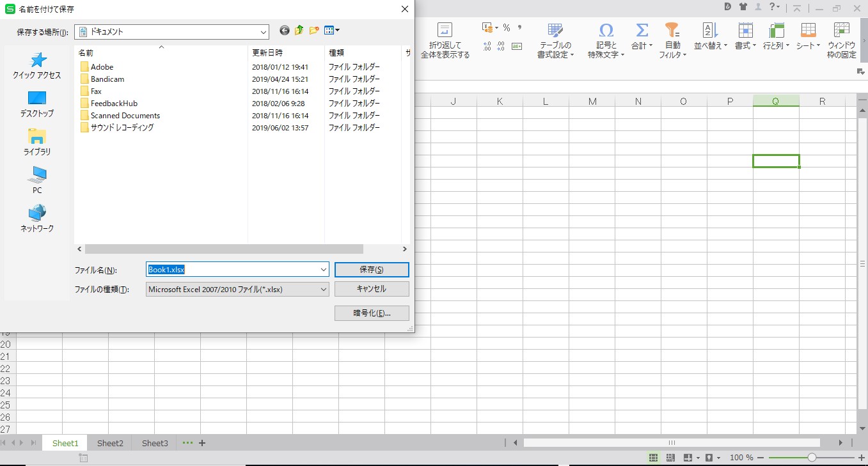Open the view menu dropdown in dialog
Viewport: 868px width, 466px height.
click(332, 31)
